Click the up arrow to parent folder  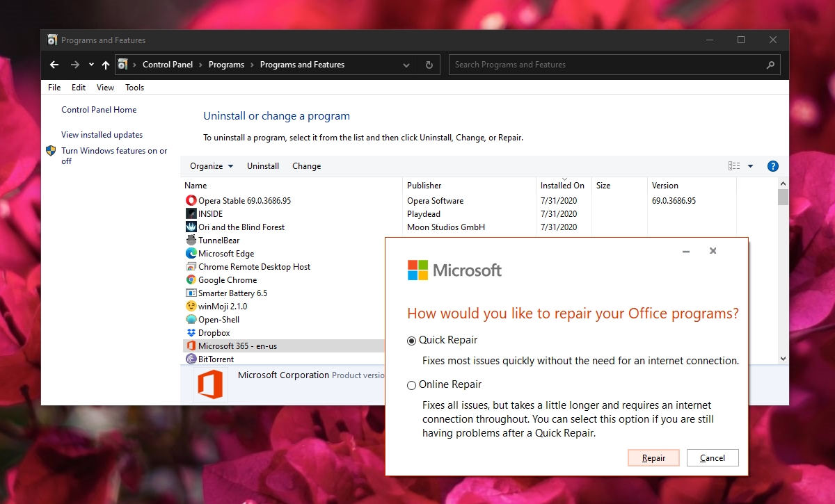(x=106, y=65)
